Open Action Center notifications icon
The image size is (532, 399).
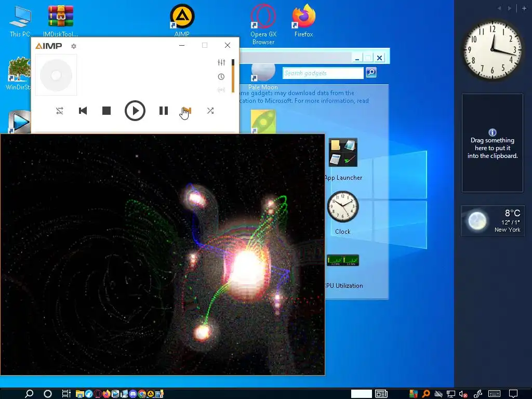[513, 394]
